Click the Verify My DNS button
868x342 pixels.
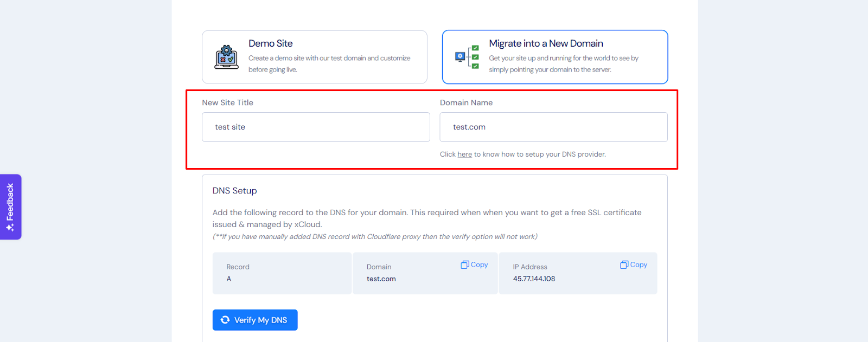255,320
